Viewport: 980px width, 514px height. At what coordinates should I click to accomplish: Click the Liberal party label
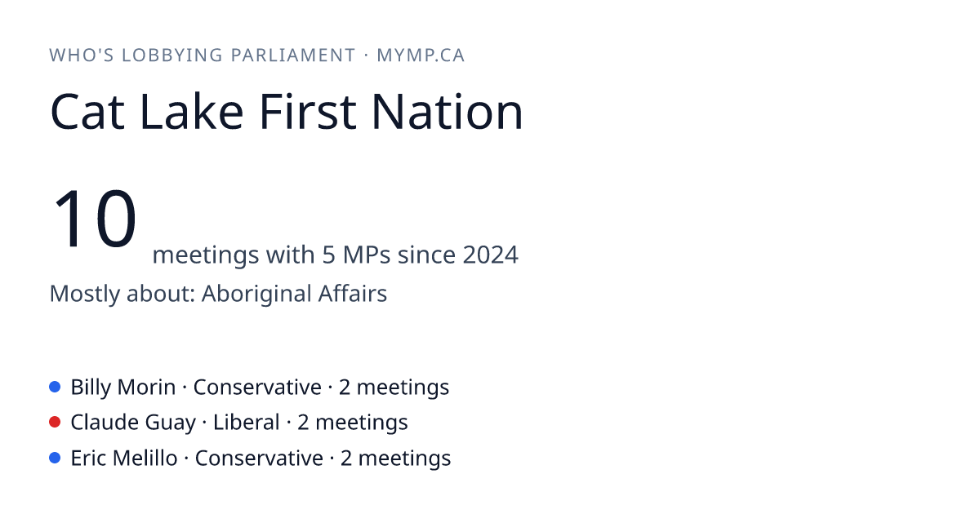(x=247, y=423)
